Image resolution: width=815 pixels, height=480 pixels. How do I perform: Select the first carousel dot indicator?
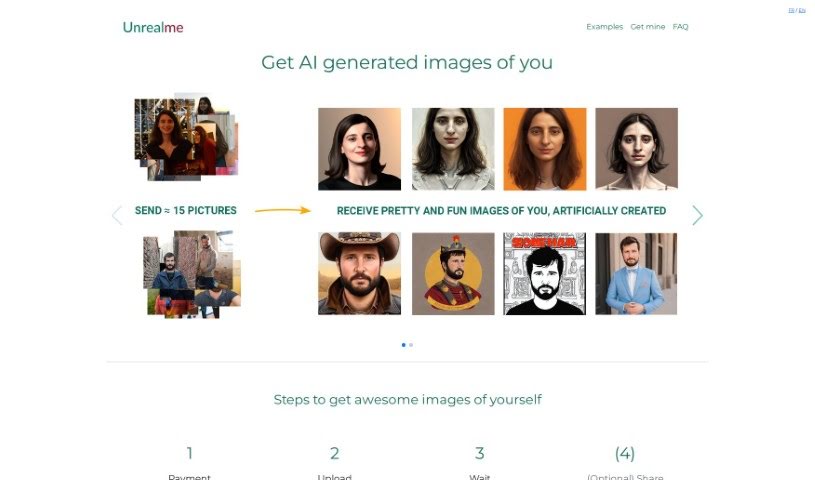pyautogui.click(x=403, y=345)
